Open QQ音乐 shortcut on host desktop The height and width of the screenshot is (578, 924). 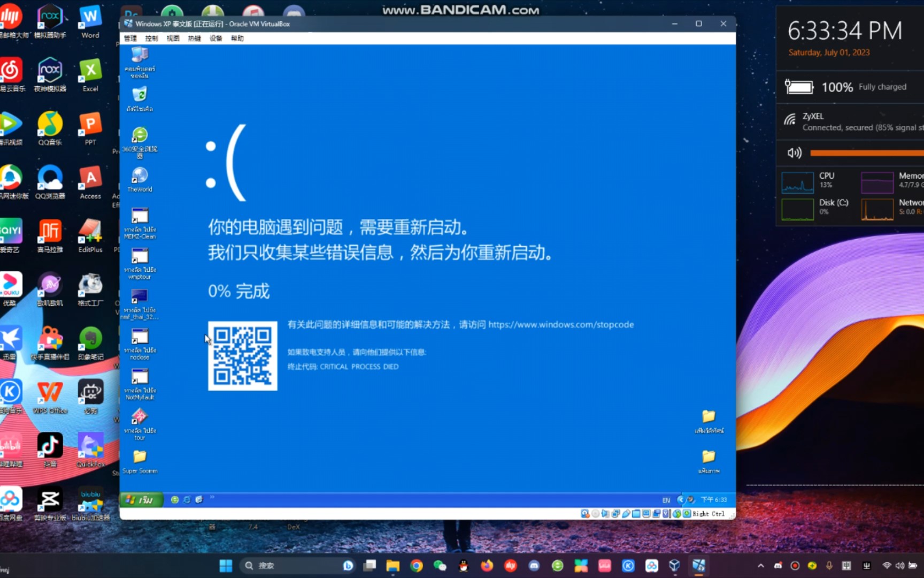[50, 129]
